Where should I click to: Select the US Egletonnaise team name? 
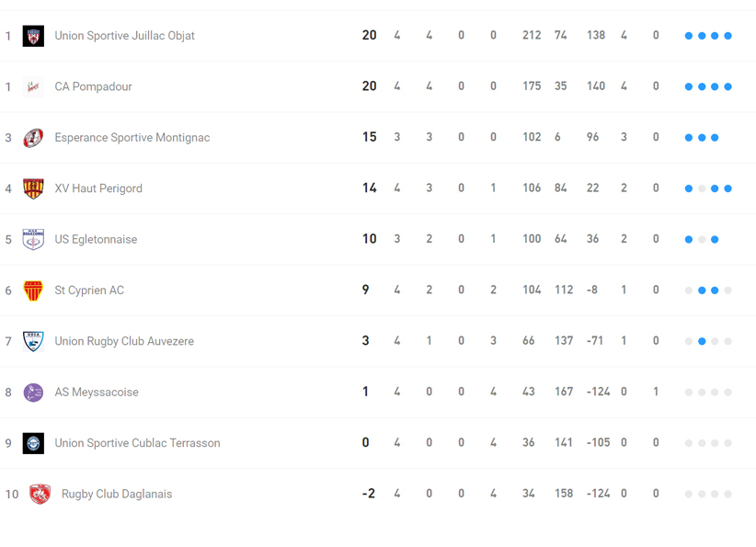[96, 239]
